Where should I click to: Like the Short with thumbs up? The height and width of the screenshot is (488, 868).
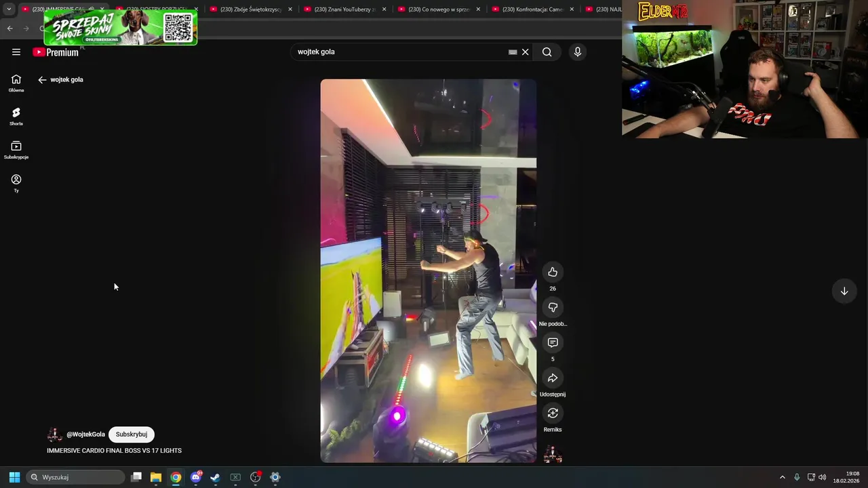[553, 272]
